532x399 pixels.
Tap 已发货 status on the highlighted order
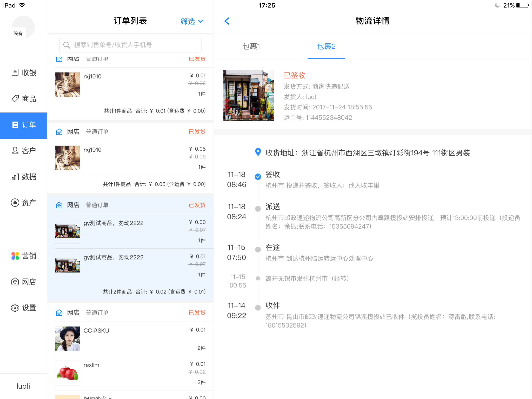pyautogui.click(x=197, y=205)
